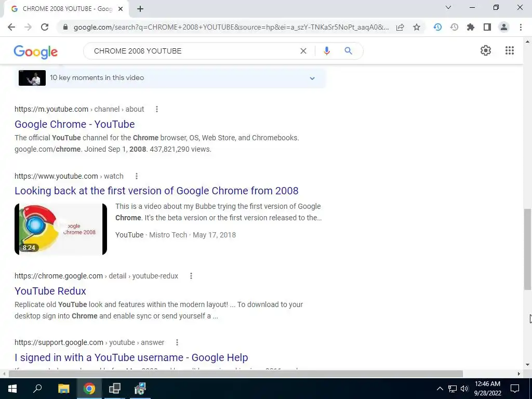Select the CHROME 2008 YOUTUBE tab
The image size is (532, 399).
pyautogui.click(x=66, y=9)
